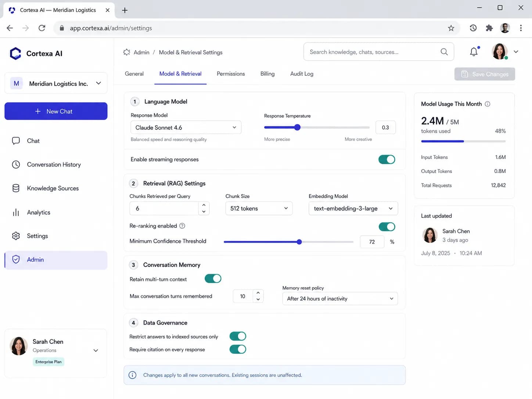Open Chunk Size 512 tokens dropdown
This screenshot has height=399, width=532.
259,208
